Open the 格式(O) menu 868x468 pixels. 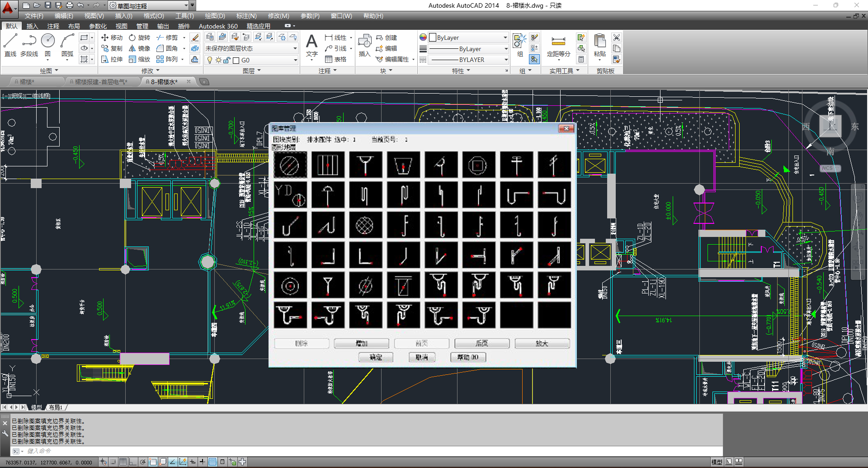click(154, 16)
